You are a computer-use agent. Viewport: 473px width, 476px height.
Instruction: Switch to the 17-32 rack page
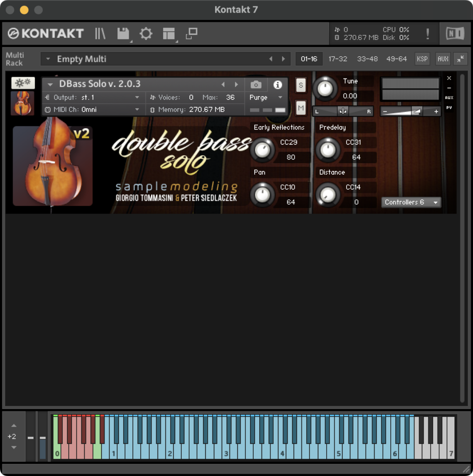coord(338,59)
